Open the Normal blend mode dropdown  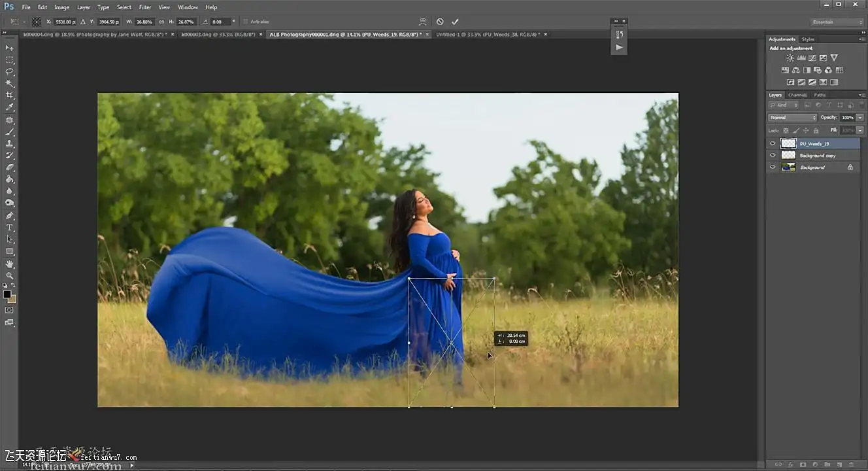click(x=792, y=118)
